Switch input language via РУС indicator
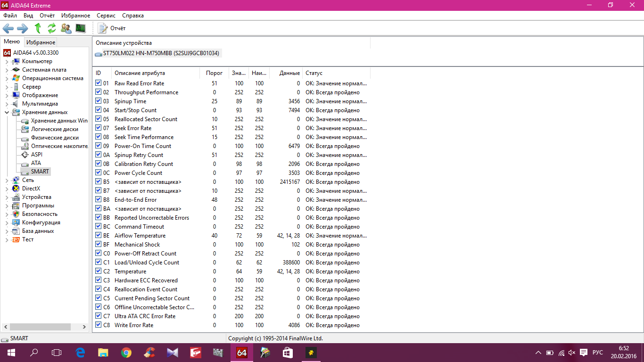Viewport: 644px width, 362px height. 598,353
